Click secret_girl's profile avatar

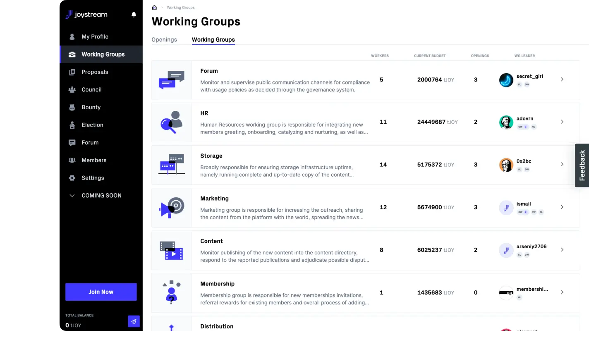(506, 79)
